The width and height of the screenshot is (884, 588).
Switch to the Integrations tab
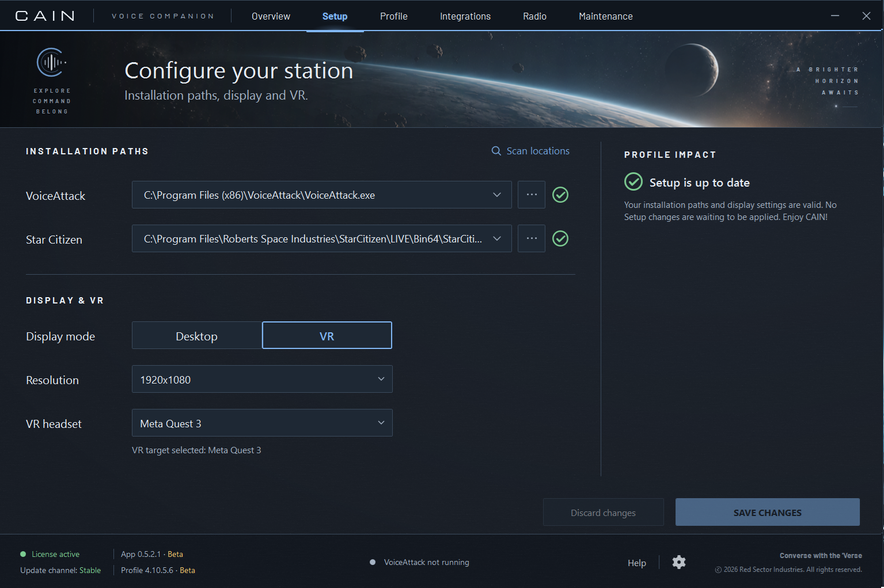point(465,16)
